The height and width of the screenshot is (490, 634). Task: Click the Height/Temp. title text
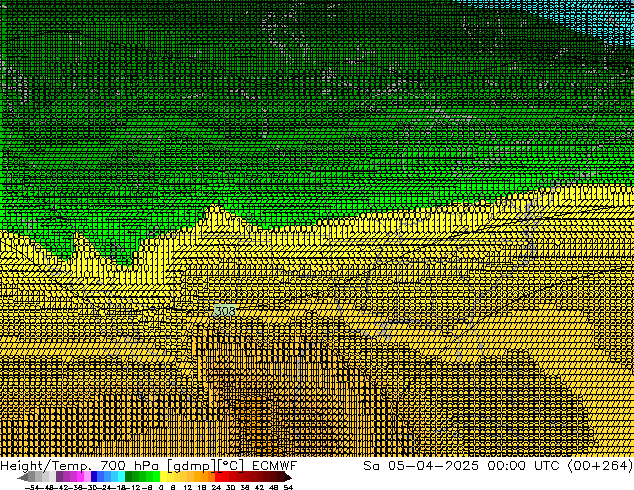click(45, 466)
